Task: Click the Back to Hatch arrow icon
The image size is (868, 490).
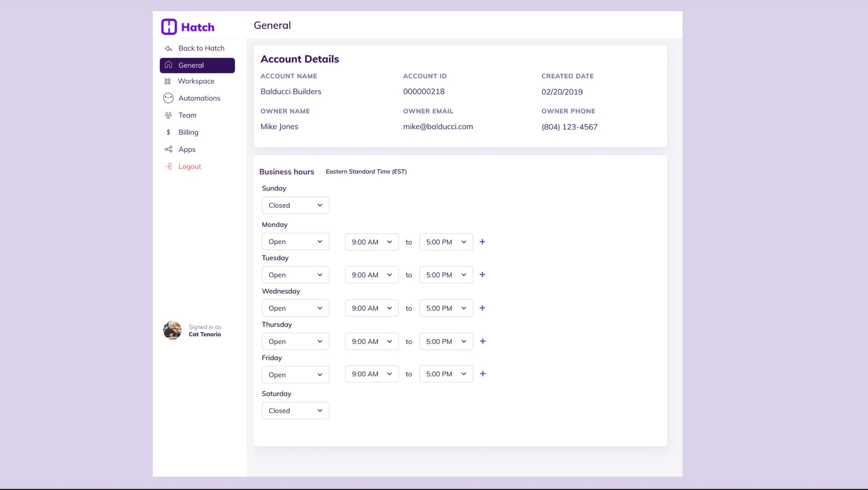Action: (168, 48)
